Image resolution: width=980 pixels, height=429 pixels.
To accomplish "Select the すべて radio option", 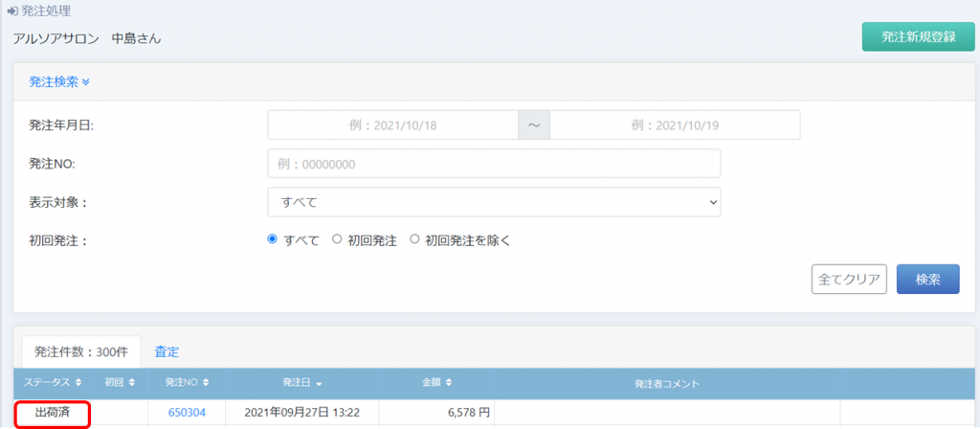I will tap(273, 240).
